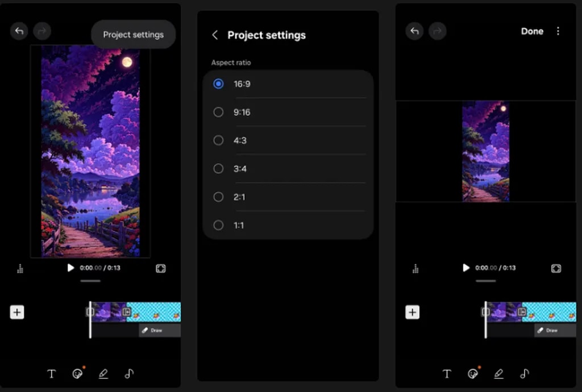This screenshot has height=392, width=582.
Task: Pick the 4:3 aspect ratio
Action: click(218, 140)
